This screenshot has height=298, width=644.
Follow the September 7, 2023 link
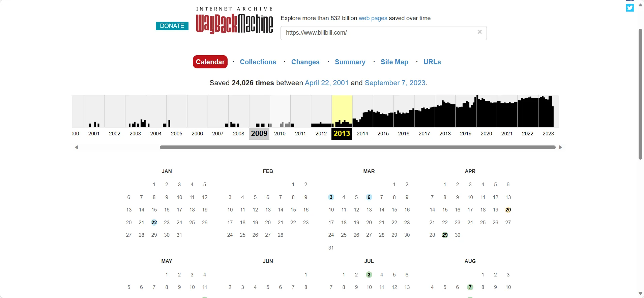click(395, 83)
